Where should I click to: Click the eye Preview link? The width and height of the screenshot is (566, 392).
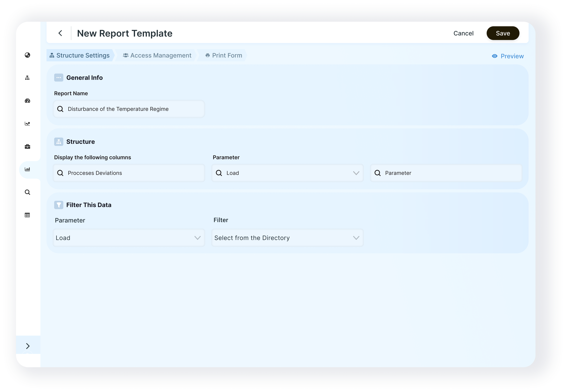[x=508, y=56]
